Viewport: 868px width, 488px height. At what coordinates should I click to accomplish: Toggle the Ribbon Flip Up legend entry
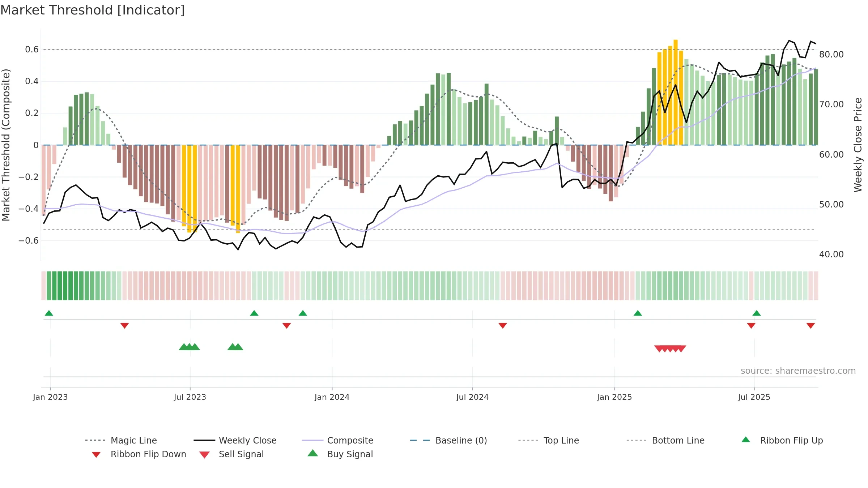[782, 440]
